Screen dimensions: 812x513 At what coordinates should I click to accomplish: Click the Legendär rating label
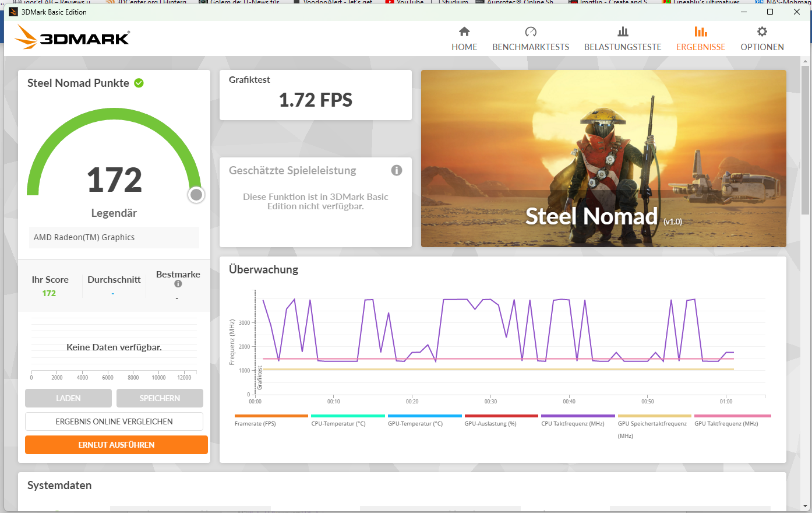[114, 213]
